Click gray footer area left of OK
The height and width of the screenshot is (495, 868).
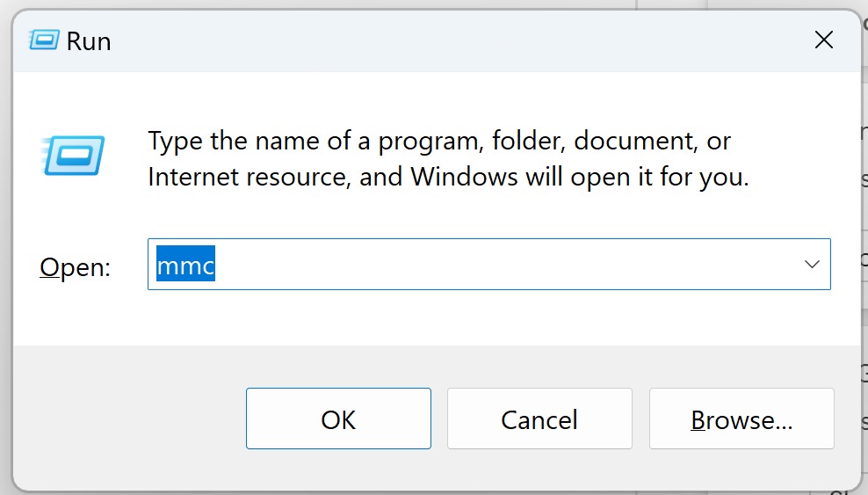(x=127, y=418)
